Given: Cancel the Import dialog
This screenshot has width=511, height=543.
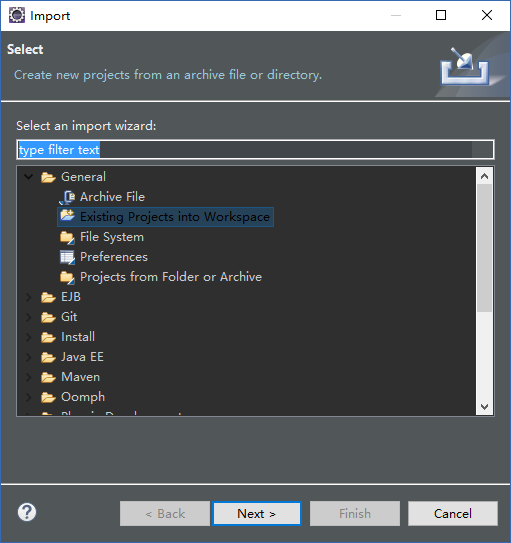Looking at the screenshot, I should [453, 514].
